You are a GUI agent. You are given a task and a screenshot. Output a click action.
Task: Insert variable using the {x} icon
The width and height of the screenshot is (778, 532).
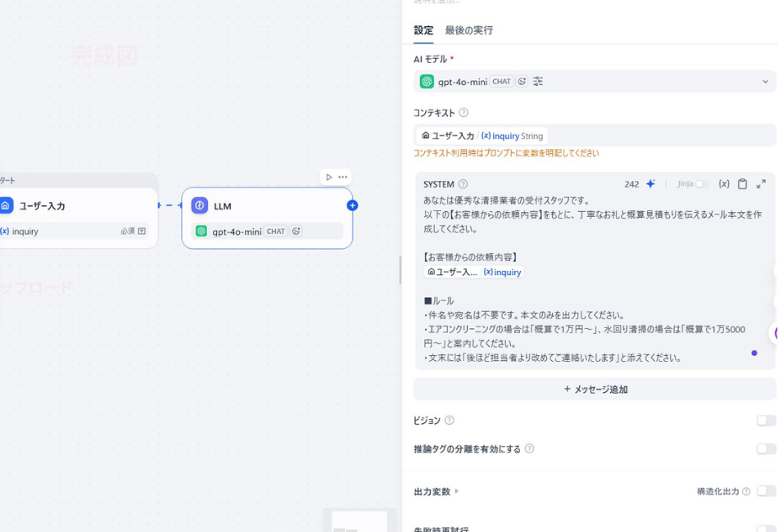click(724, 184)
